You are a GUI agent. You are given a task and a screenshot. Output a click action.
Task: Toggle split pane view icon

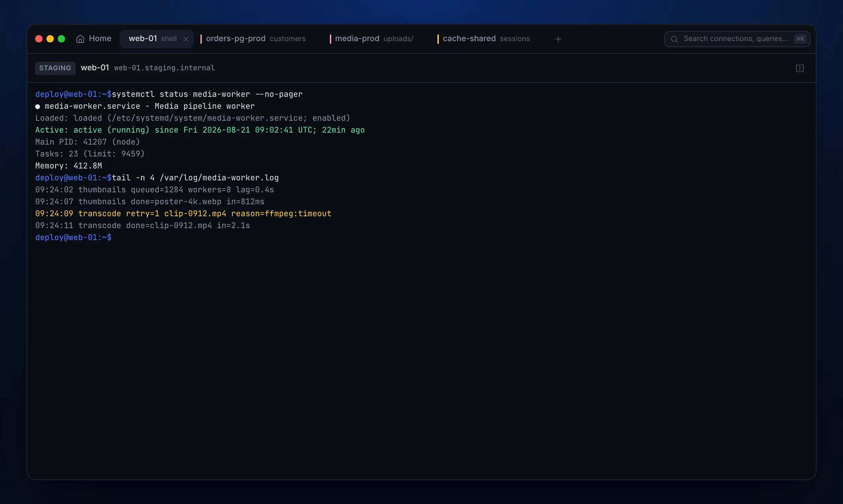(x=800, y=68)
